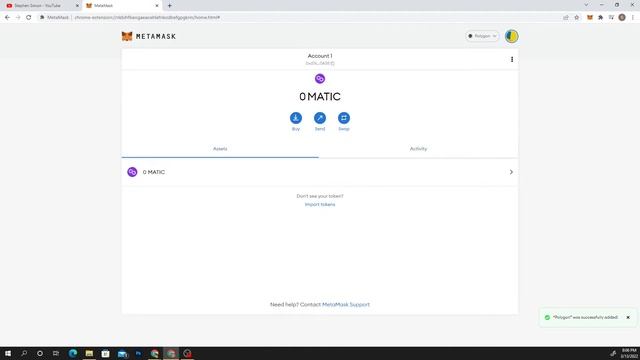The height and width of the screenshot is (360, 640).
Task: Go forward in the browser
Action: coord(18,18)
